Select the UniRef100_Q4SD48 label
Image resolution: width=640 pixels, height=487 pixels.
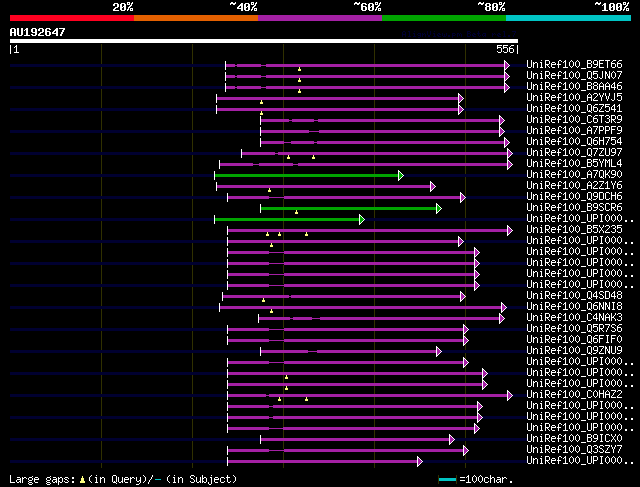574,296
